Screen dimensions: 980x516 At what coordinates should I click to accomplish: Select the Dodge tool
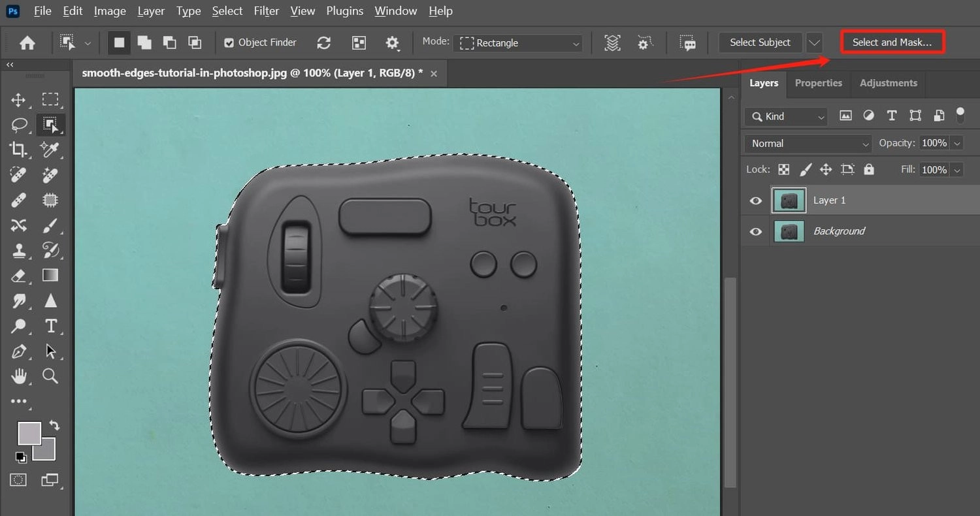[x=18, y=326]
